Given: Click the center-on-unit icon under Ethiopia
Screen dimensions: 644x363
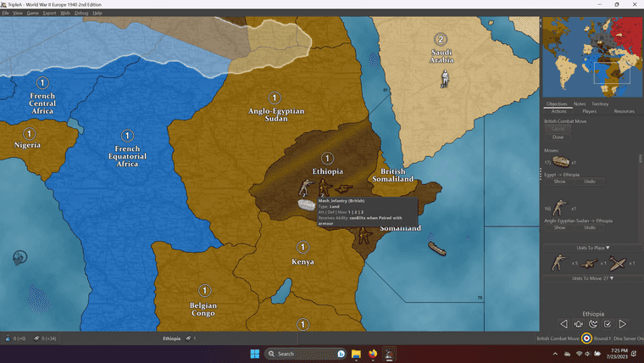Looking at the screenshot, I should [x=579, y=324].
